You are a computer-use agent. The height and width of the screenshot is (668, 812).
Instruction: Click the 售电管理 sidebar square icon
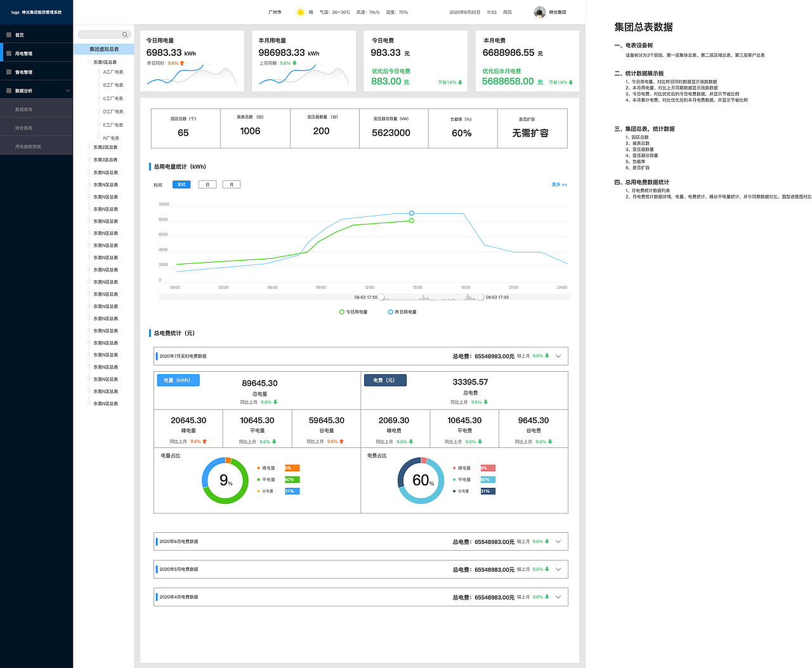[x=9, y=72]
